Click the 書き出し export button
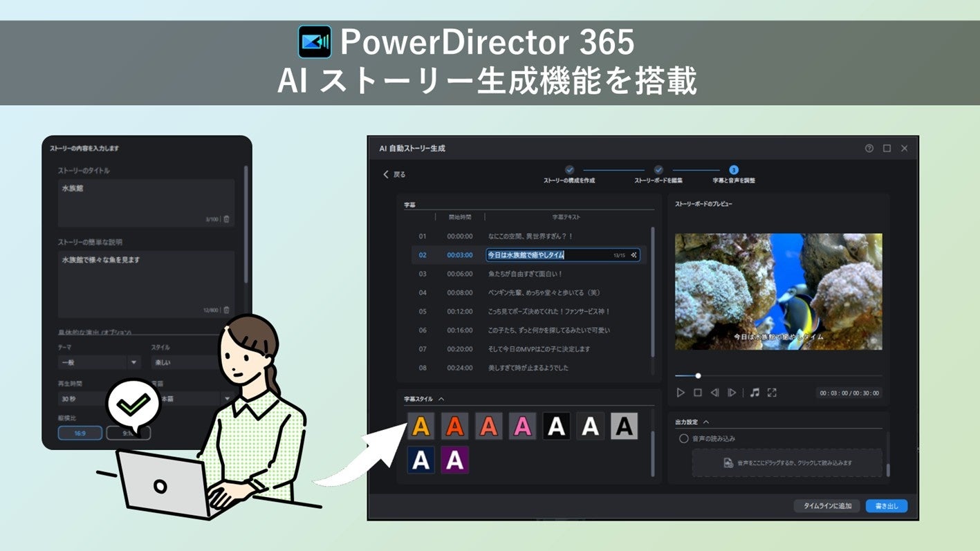Screen dimensions: 980x551 (x=886, y=505)
